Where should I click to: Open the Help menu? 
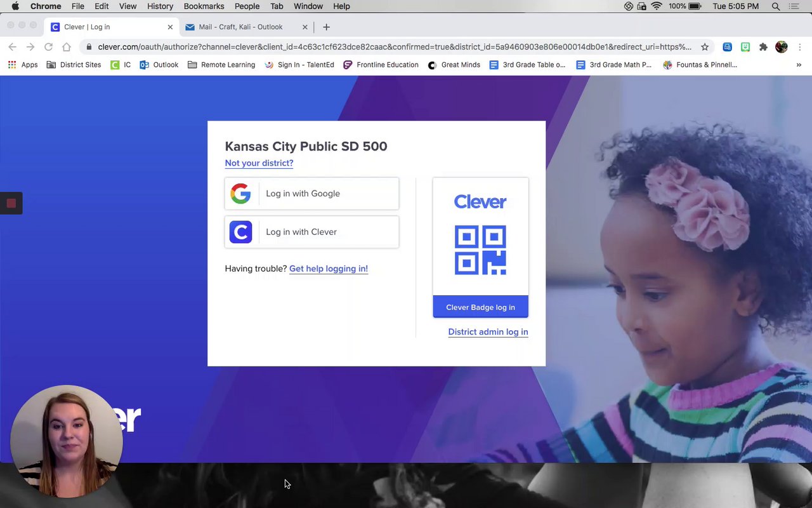(x=341, y=6)
